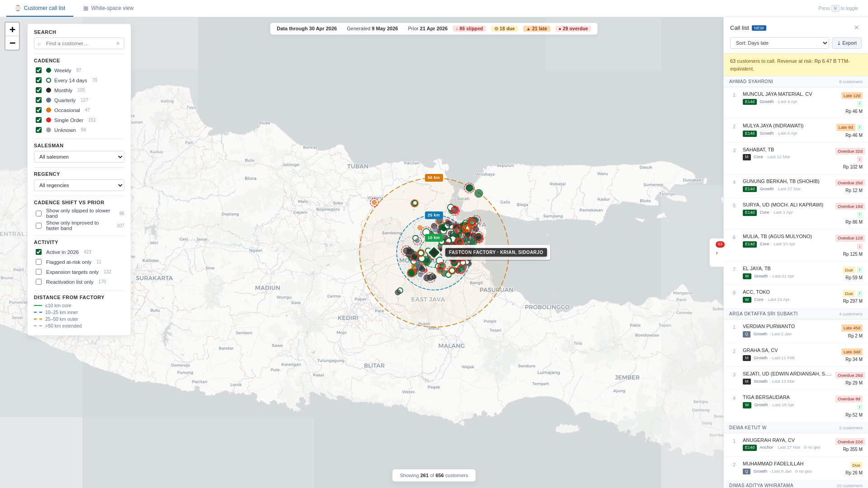Enable show only slipped to slower band
The width and height of the screenshot is (868, 488).
click(x=38, y=214)
